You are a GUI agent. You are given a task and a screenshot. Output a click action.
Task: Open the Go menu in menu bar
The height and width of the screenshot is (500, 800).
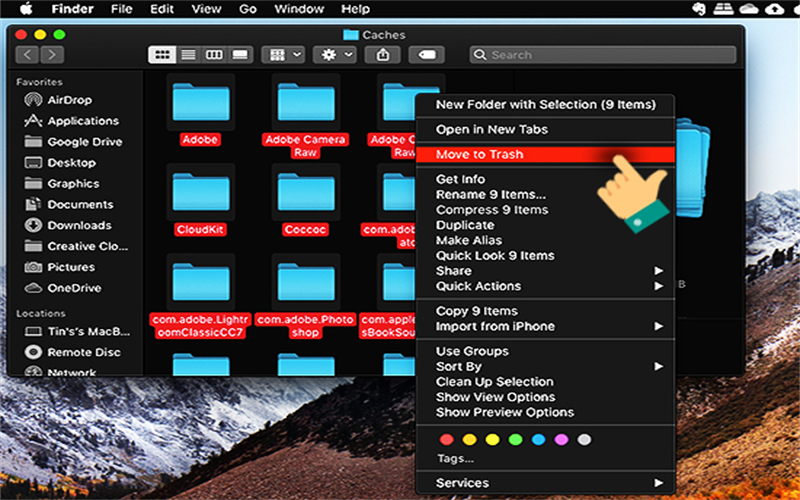pos(247,9)
